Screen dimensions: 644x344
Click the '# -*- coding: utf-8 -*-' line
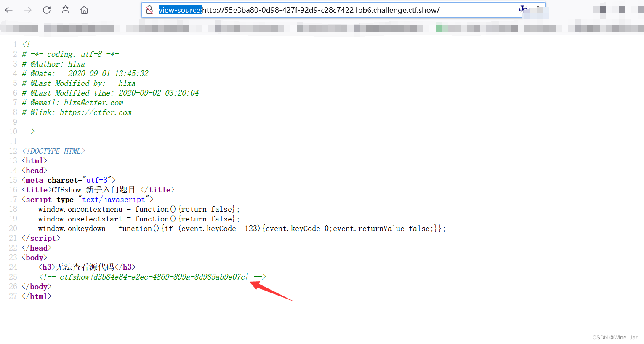[x=70, y=54]
